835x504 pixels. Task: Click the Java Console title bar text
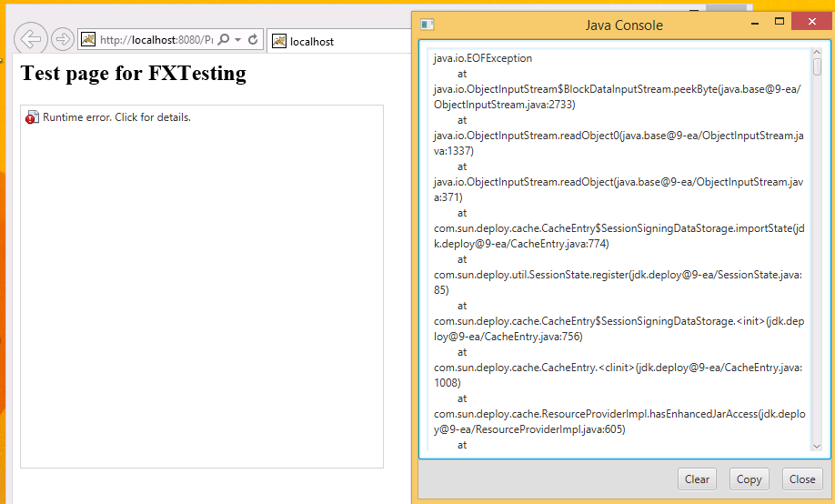(624, 25)
